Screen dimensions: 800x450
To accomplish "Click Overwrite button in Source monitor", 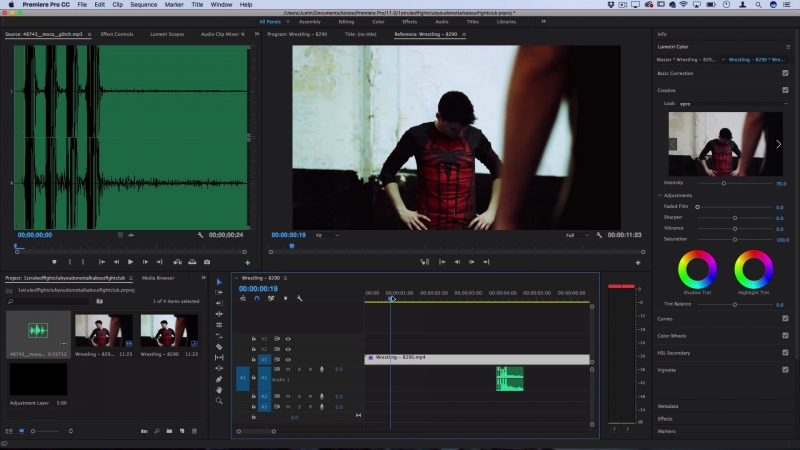I will (x=192, y=262).
